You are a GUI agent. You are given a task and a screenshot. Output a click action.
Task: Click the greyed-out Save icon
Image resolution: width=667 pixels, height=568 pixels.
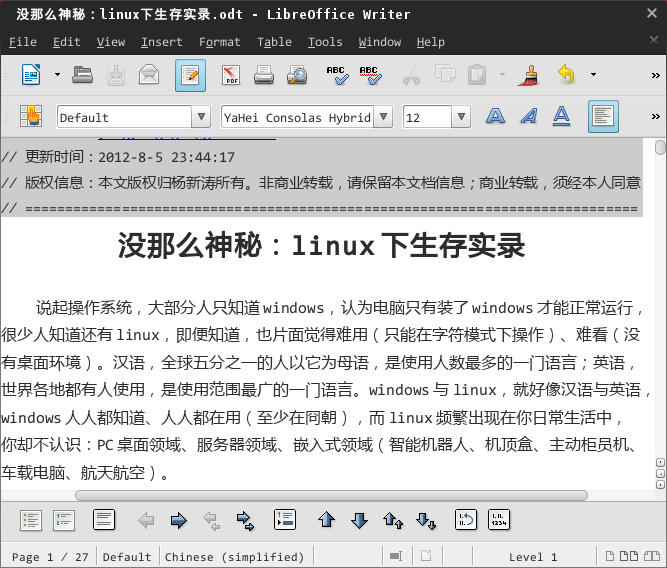[x=116, y=75]
